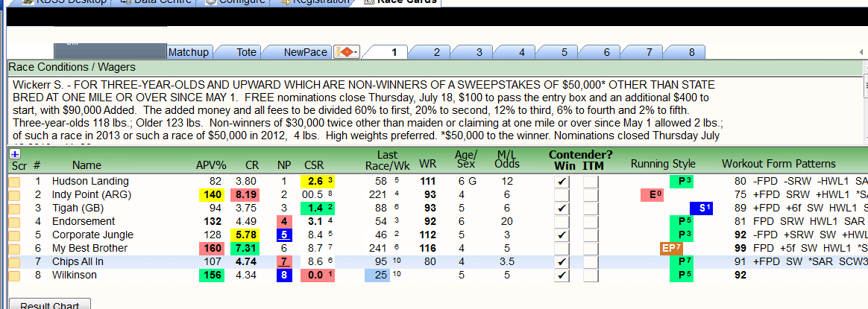
Task: Click inside the race conditions text box
Action: [x=435, y=109]
